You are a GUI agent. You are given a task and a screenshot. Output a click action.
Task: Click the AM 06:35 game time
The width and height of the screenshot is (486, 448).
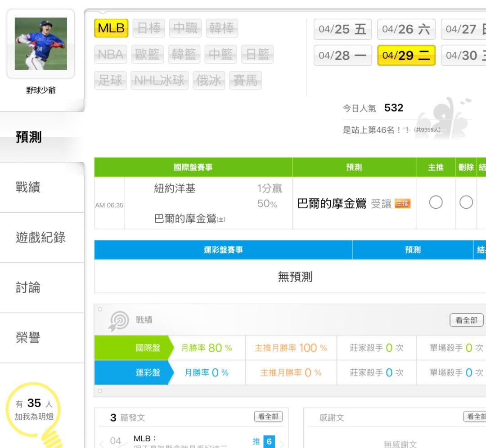pos(109,205)
